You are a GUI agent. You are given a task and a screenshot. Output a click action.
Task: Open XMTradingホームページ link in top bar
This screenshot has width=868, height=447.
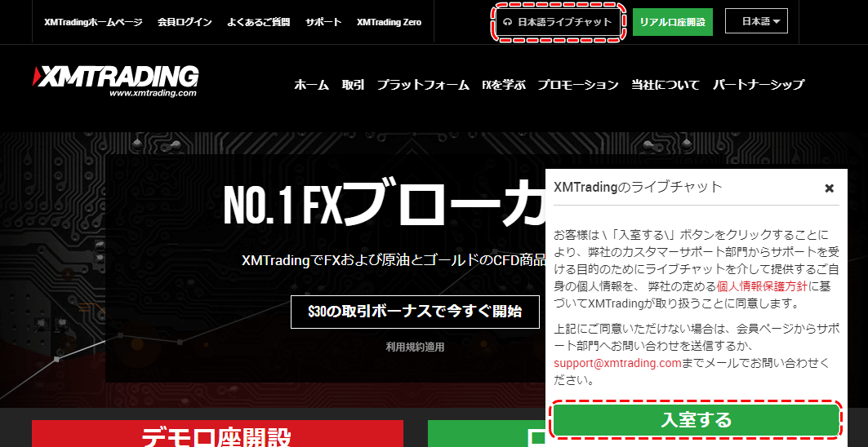93,22
